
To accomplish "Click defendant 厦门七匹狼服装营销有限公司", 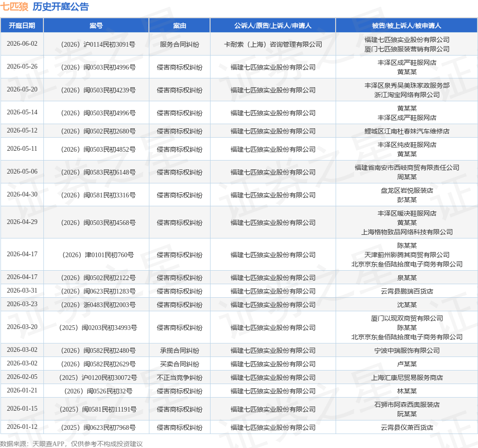I will coord(407,49).
